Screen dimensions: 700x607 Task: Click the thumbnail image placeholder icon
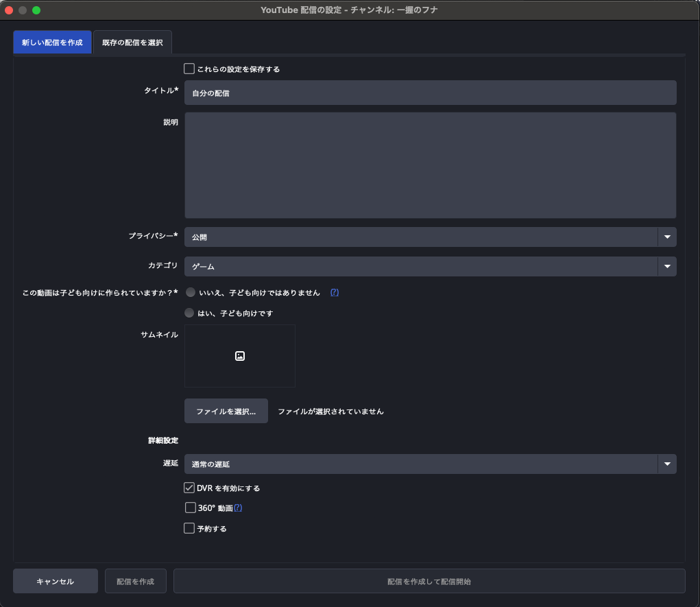coord(240,356)
